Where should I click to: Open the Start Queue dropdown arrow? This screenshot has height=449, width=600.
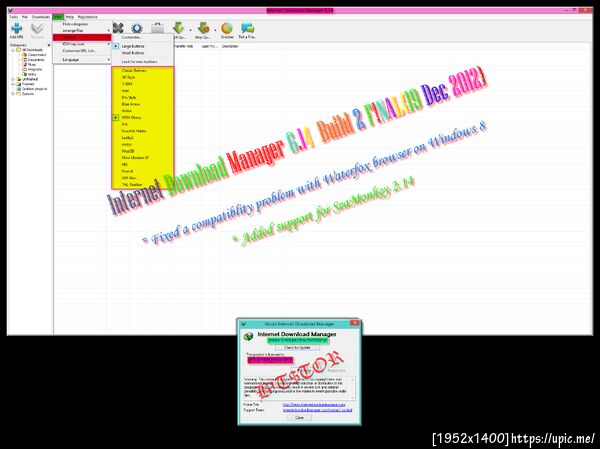(x=190, y=29)
